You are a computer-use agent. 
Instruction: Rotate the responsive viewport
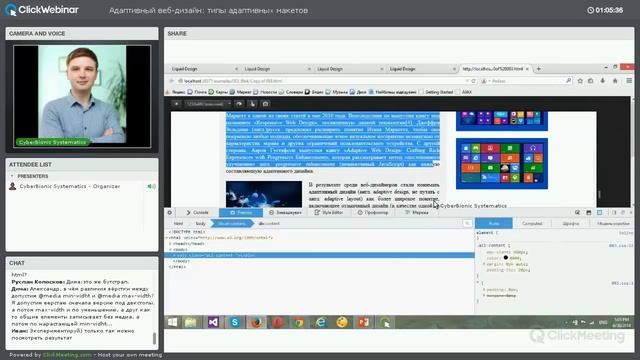point(239,104)
